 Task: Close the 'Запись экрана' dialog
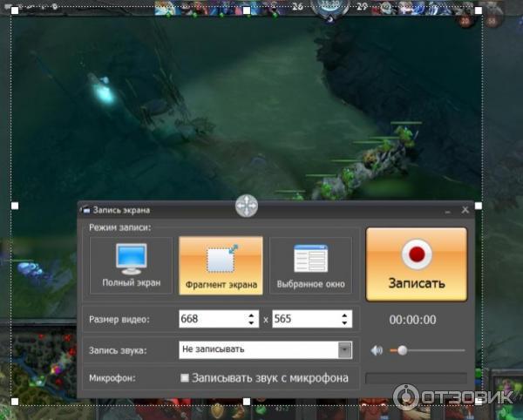coord(465,210)
